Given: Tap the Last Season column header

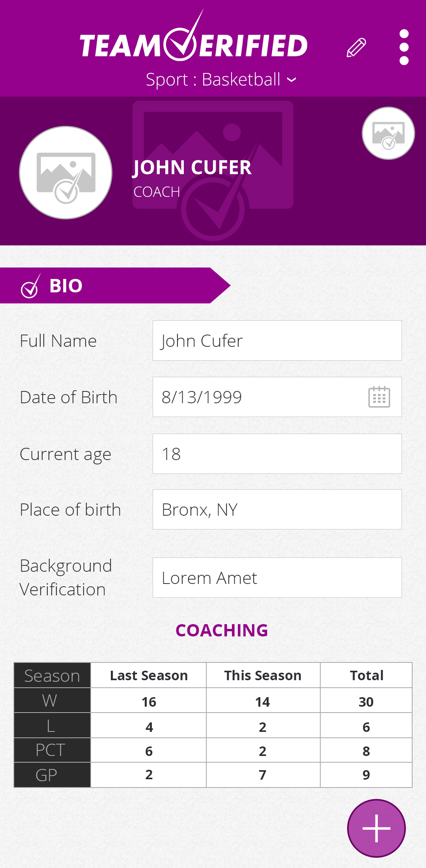Looking at the screenshot, I should 149,675.
